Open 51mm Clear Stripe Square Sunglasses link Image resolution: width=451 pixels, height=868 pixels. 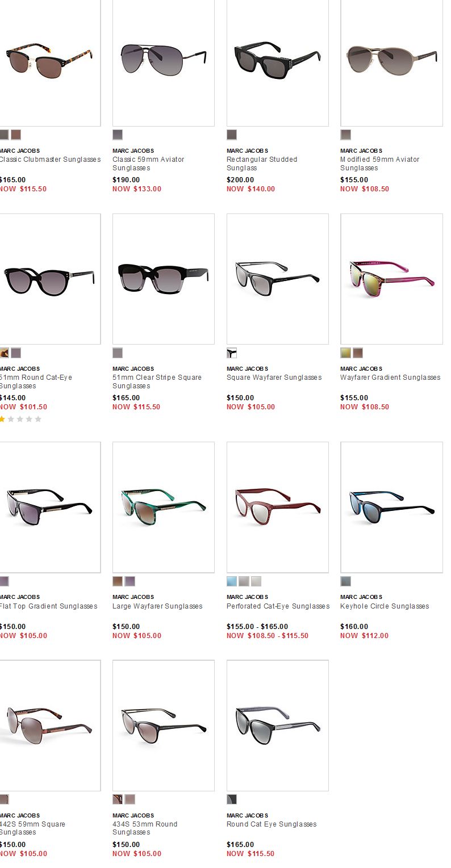click(157, 381)
